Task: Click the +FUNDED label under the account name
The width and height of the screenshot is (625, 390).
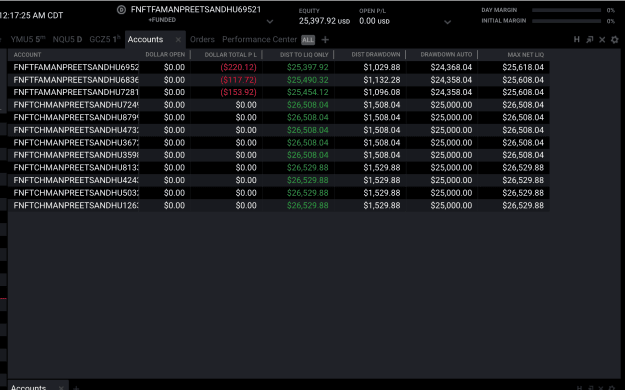Action: (162, 20)
